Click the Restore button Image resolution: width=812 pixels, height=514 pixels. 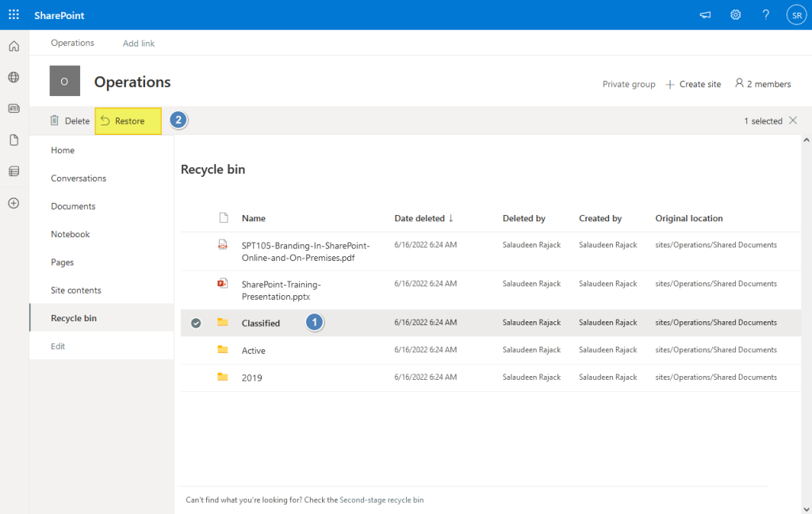pyautogui.click(x=128, y=121)
